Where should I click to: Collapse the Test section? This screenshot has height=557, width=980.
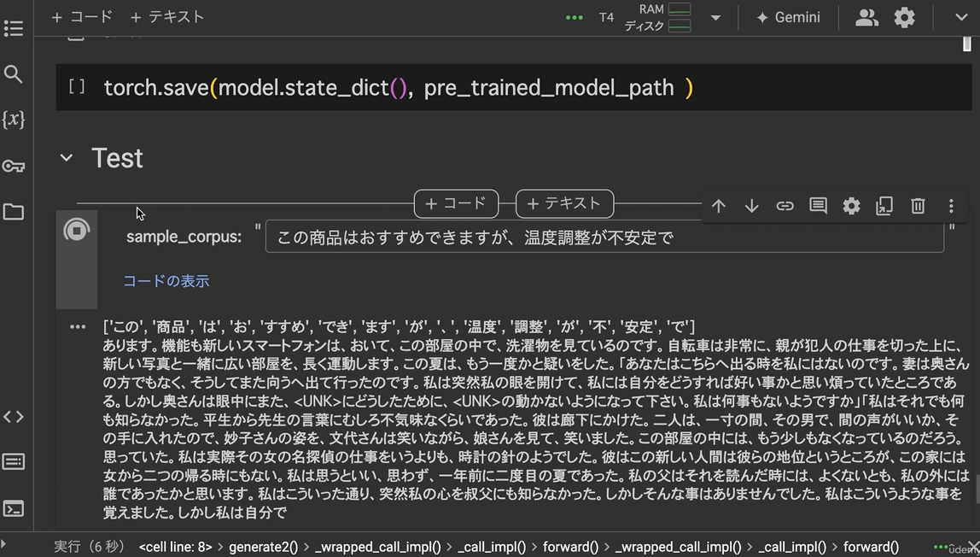66,158
